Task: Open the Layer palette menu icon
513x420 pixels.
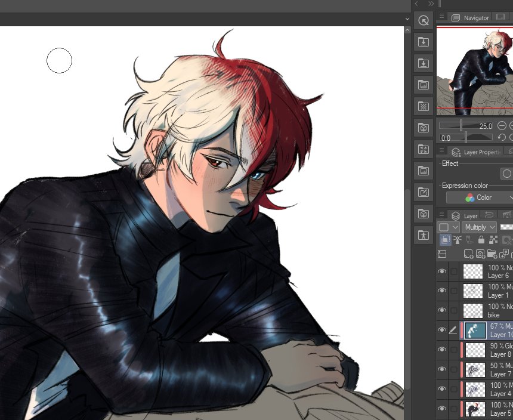Action: 441,214
